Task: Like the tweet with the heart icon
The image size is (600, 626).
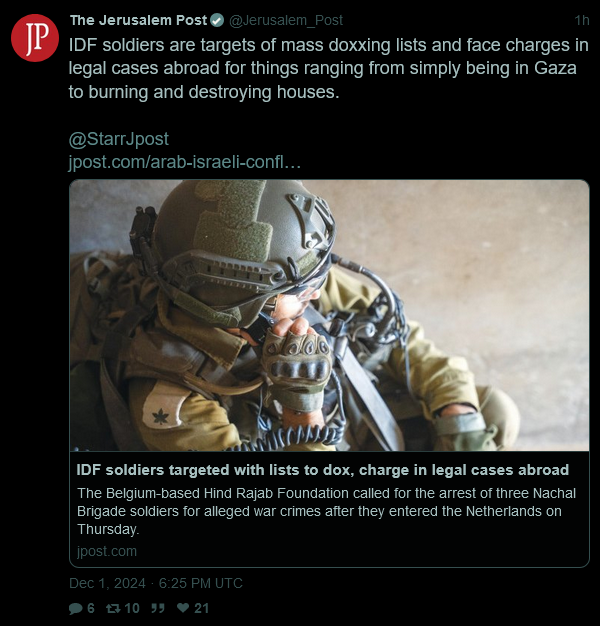Action: coord(183,608)
